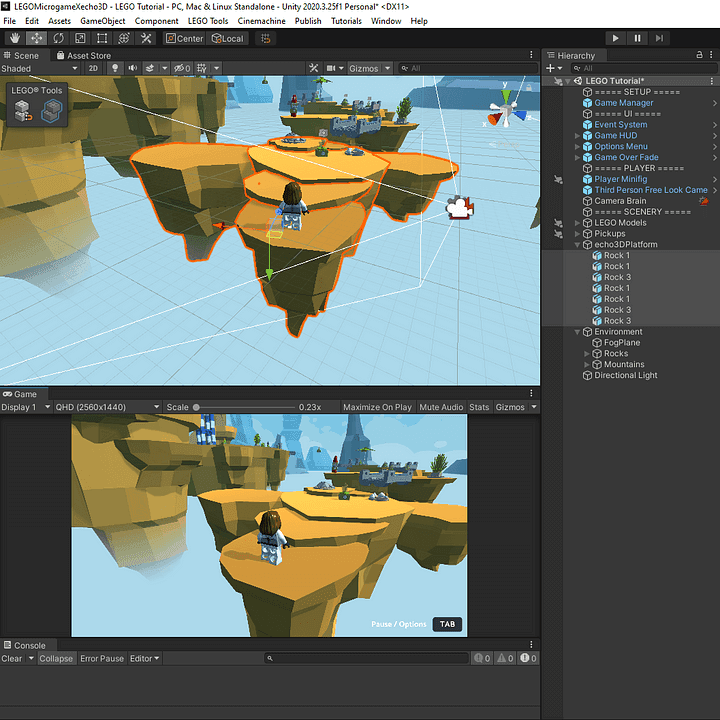Select Directional Light in the Hierarchy
This screenshot has width=720, height=720.
point(626,376)
